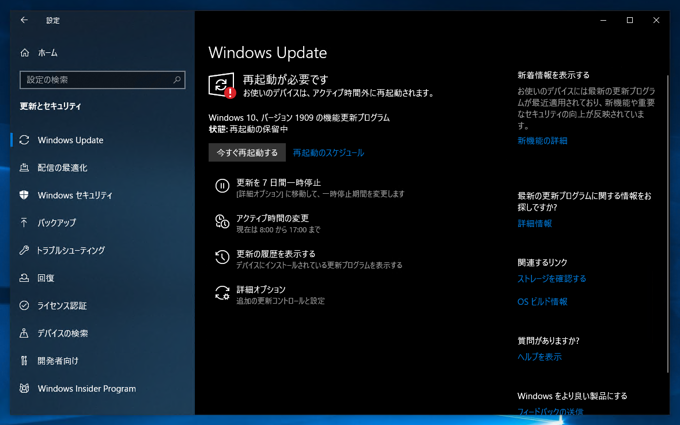Click the ライセンス認証 checkmark icon
Viewport: 680px width, 425px height.
coord(24,306)
